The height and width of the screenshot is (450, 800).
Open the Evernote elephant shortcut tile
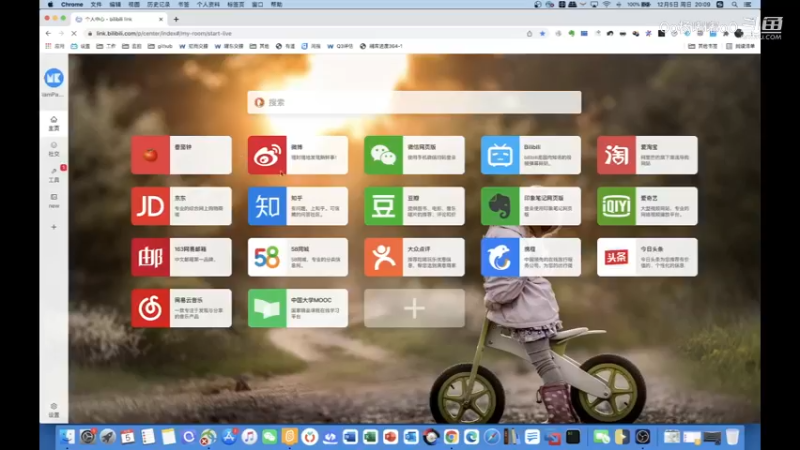pyautogui.click(x=531, y=206)
